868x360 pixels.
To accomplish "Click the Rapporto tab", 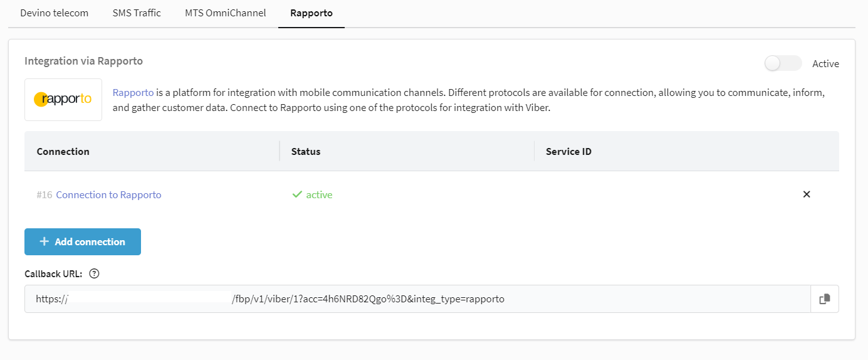I will (x=311, y=13).
